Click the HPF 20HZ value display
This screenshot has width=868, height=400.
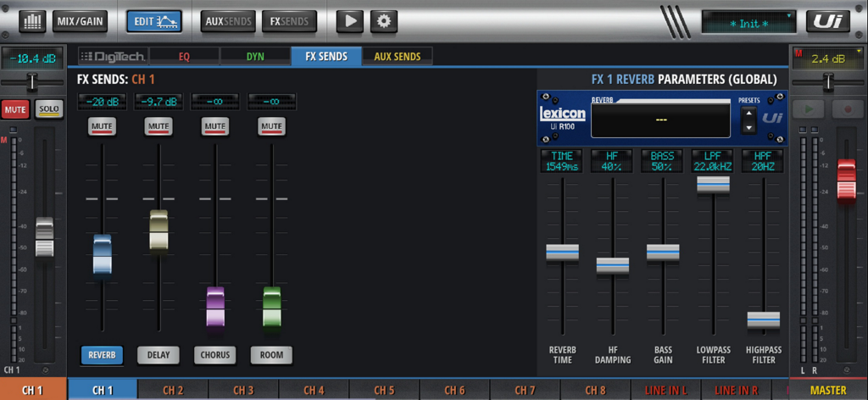click(x=763, y=161)
